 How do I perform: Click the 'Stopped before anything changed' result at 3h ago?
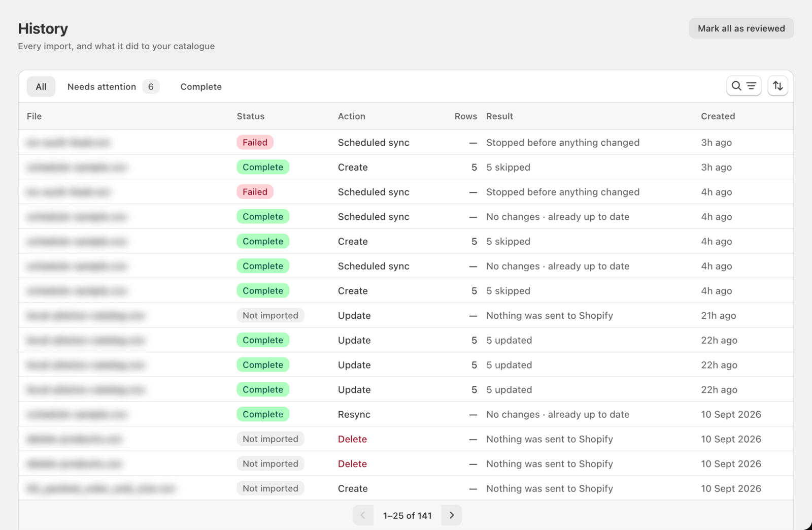tap(562, 143)
